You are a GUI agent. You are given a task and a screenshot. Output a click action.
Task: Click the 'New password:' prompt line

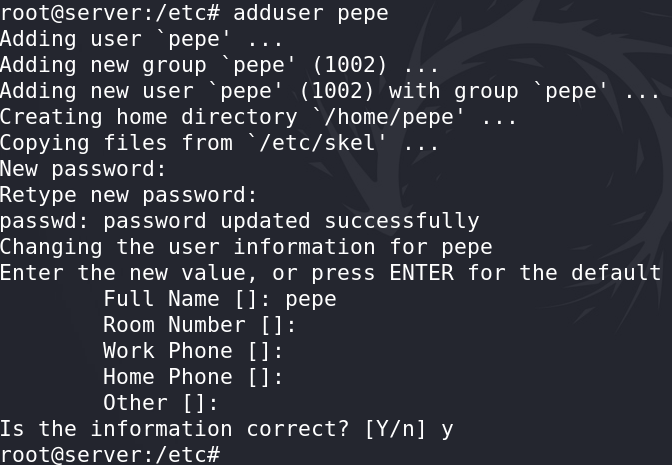coord(83,169)
